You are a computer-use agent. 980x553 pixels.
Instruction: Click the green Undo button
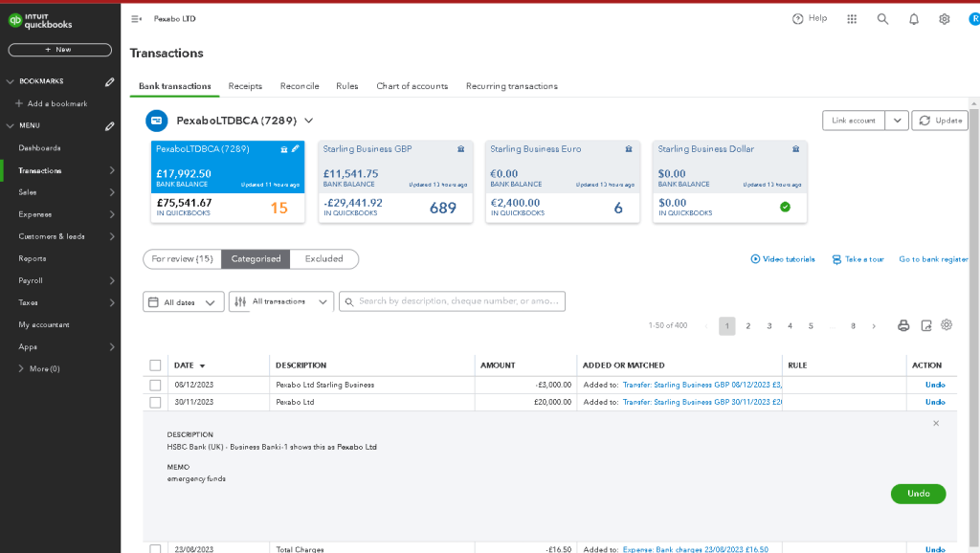pos(918,494)
